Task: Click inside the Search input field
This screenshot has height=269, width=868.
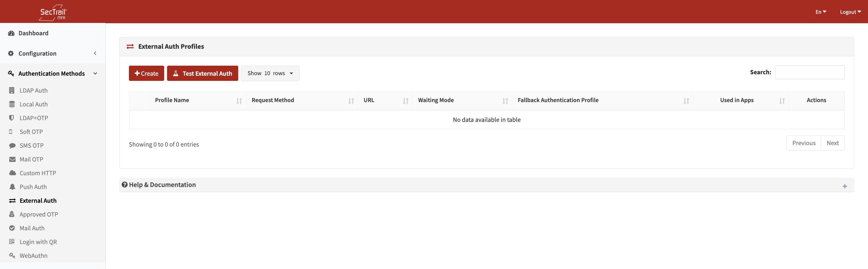Action: 810,72
